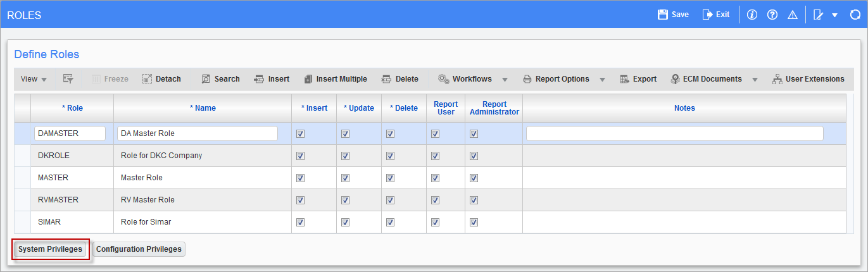The height and width of the screenshot is (272, 868).
Task: Open the information icon in header
Action: (x=752, y=15)
